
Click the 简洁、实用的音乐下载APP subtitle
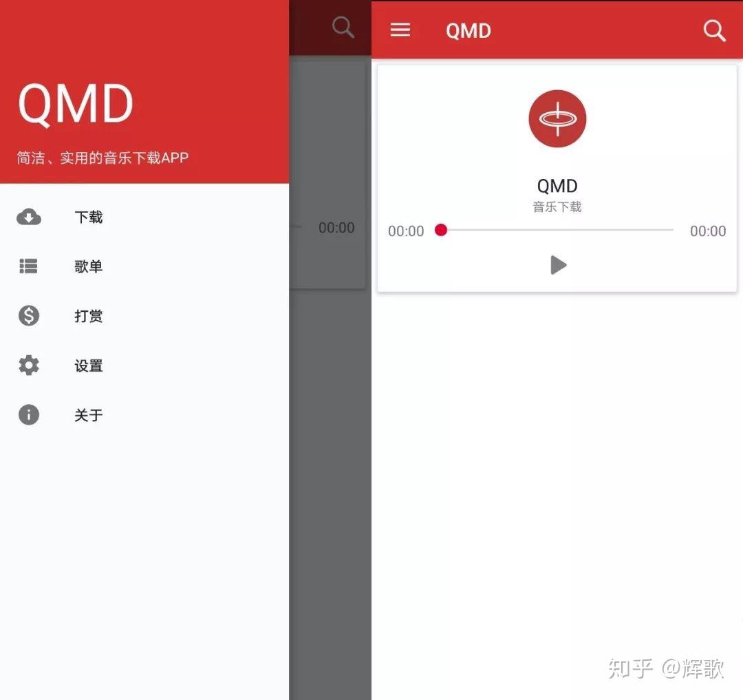coord(103,158)
